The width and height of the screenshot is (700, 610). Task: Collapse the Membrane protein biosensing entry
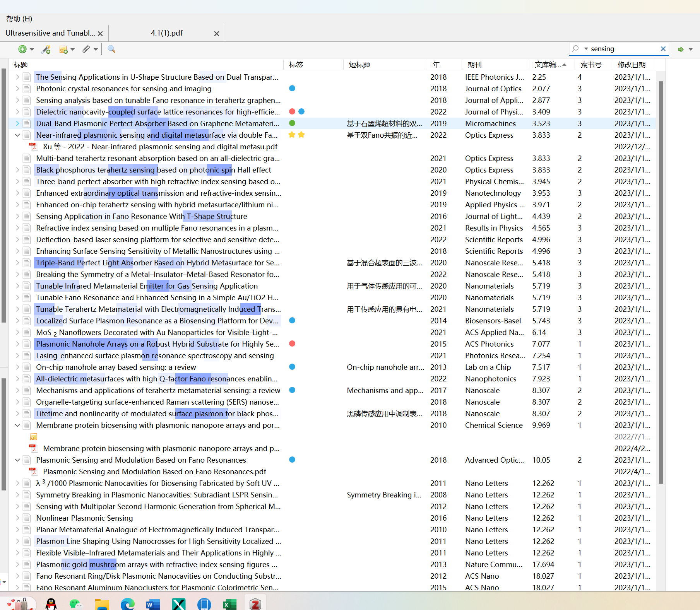coord(17,425)
